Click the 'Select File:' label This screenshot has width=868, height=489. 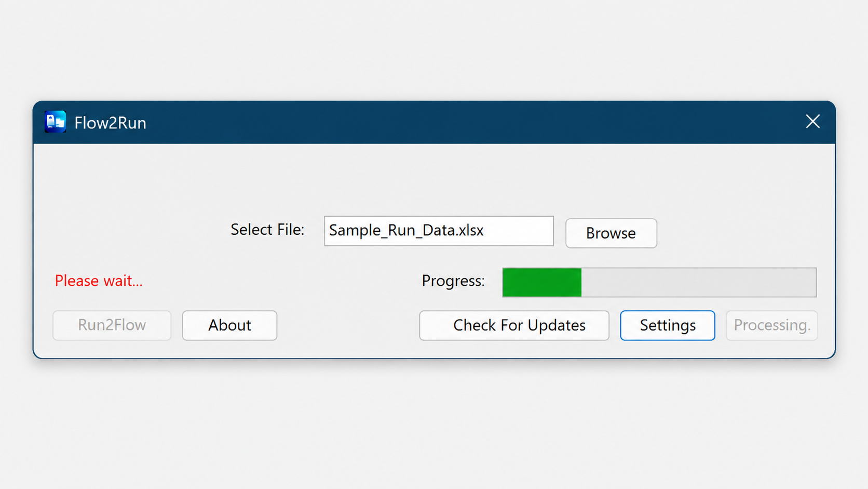pos(267,229)
